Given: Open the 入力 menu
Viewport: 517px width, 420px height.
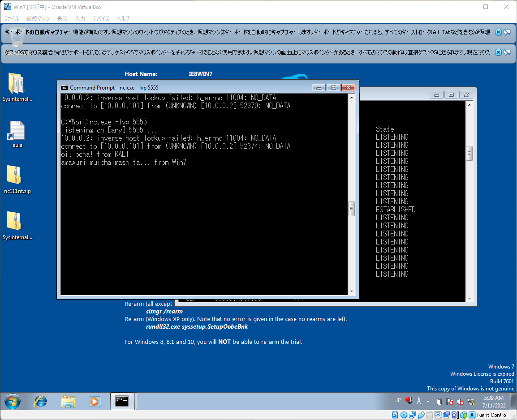Looking at the screenshot, I should coord(80,18).
